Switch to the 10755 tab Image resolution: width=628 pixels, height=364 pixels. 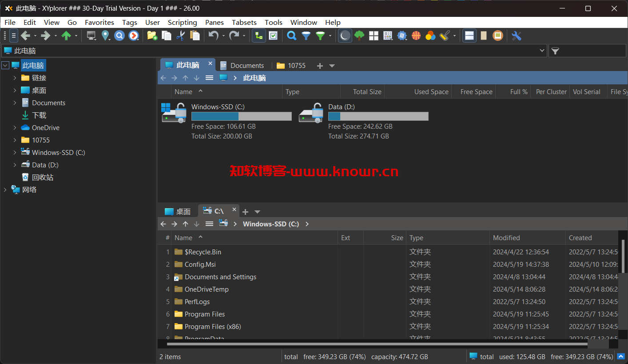291,66
